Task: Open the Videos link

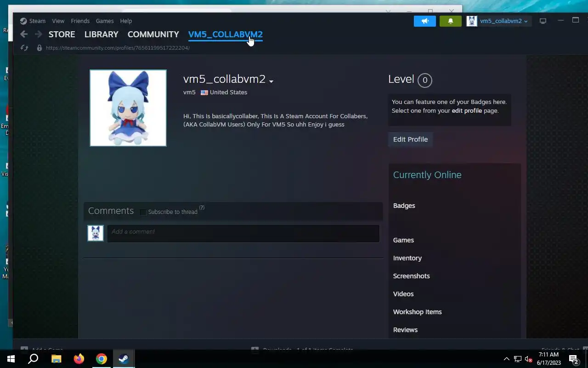Action: coord(403,294)
